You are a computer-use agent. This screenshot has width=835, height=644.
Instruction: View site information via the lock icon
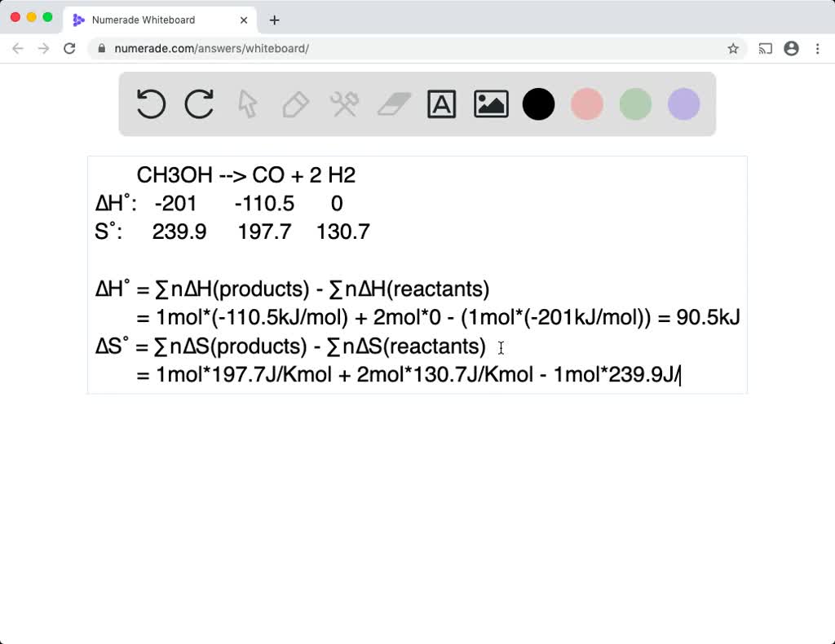(100, 48)
